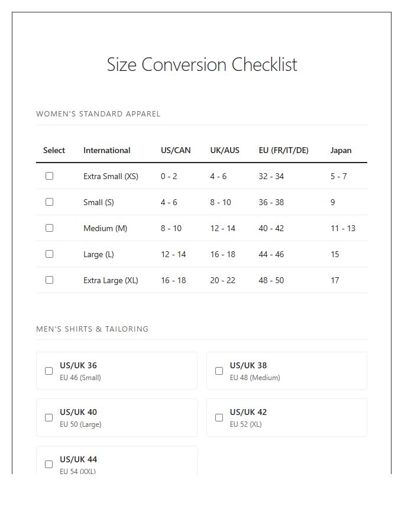Check the Extra Large (XL) checkbox
This screenshot has height=532, width=414.
[x=50, y=280]
